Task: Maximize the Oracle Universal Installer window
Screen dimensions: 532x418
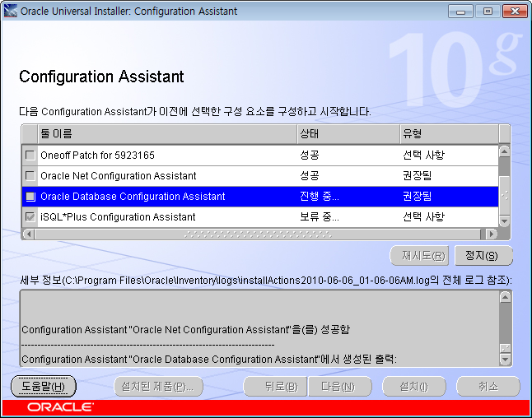Action: coord(488,12)
